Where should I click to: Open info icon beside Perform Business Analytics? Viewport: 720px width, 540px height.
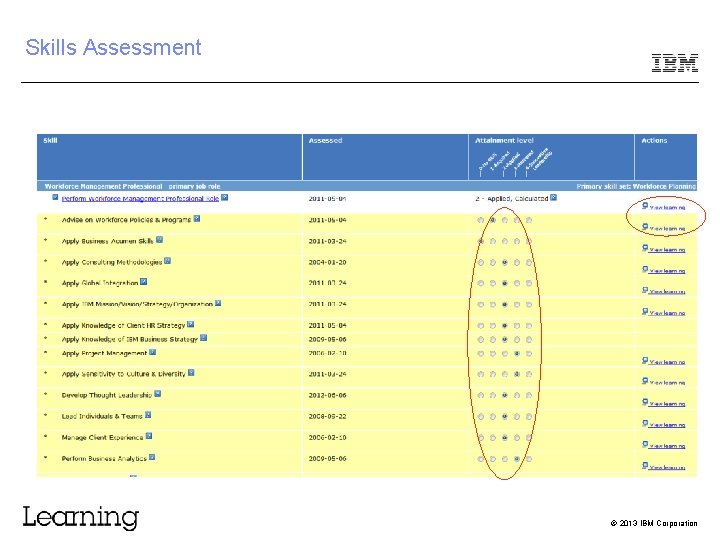click(x=152, y=457)
